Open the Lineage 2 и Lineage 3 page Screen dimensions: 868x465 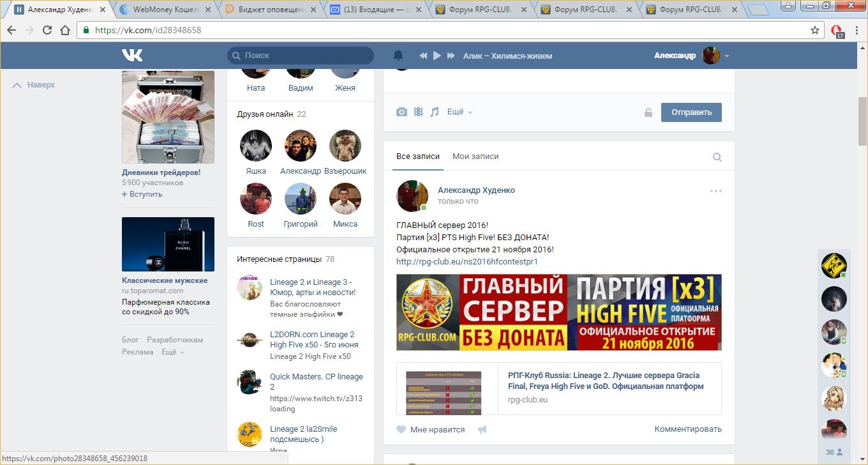click(x=312, y=287)
